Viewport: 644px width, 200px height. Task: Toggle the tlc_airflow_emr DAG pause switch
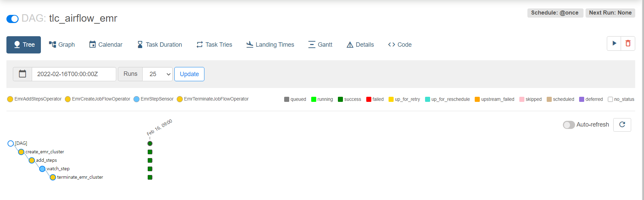pyautogui.click(x=13, y=19)
